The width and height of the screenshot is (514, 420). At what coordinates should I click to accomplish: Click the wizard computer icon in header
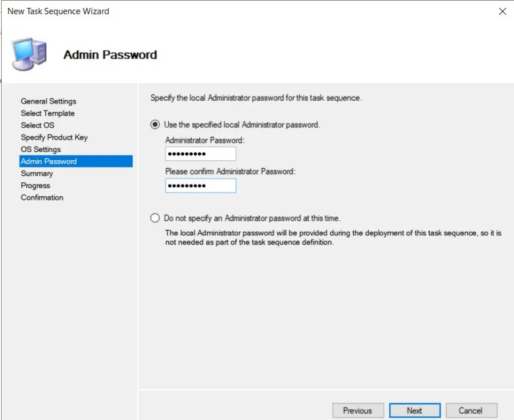coord(28,54)
